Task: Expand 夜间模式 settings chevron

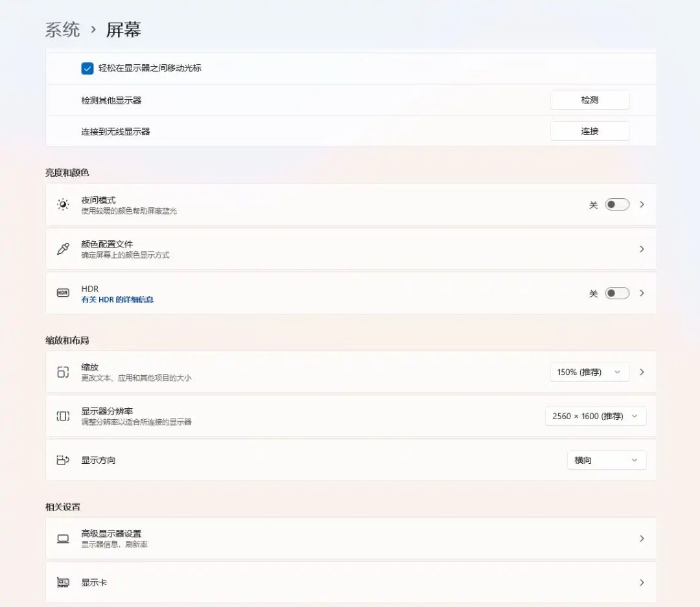Action: [642, 205]
